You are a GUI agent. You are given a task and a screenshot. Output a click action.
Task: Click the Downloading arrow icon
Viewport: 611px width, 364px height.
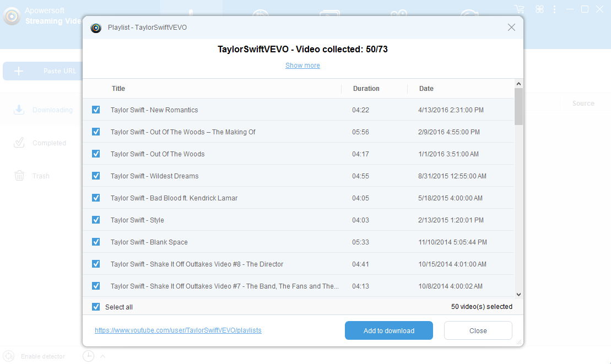pos(19,110)
